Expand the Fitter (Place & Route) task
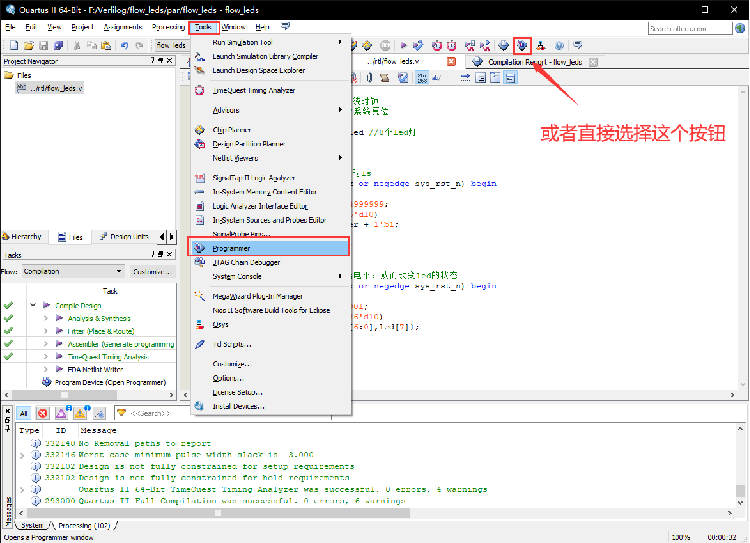The image size is (750, 543). pyautogui.click(x=45, y=331)
